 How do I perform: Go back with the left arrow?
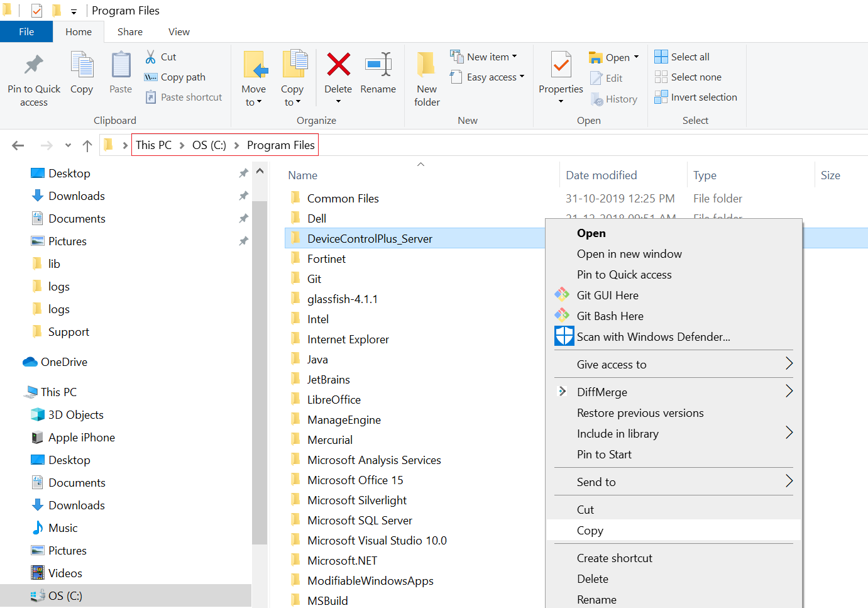click(x=18, y=145)
